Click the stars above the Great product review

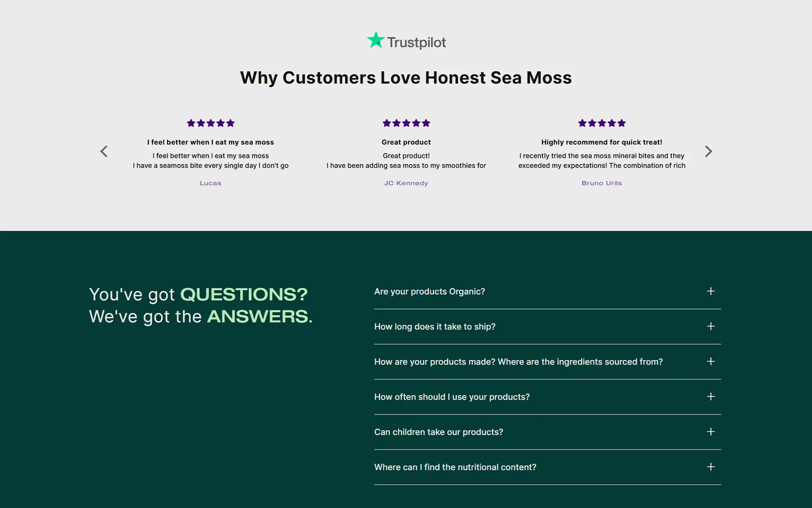point(406,123)
